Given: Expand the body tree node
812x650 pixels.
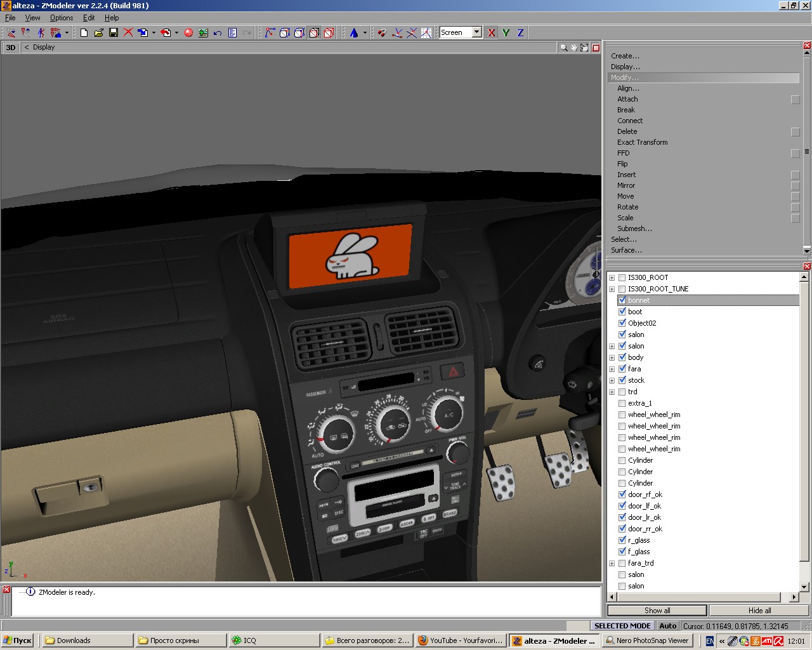Looking at the screenshot, I should pyautogui.click(x=612, y=357).
